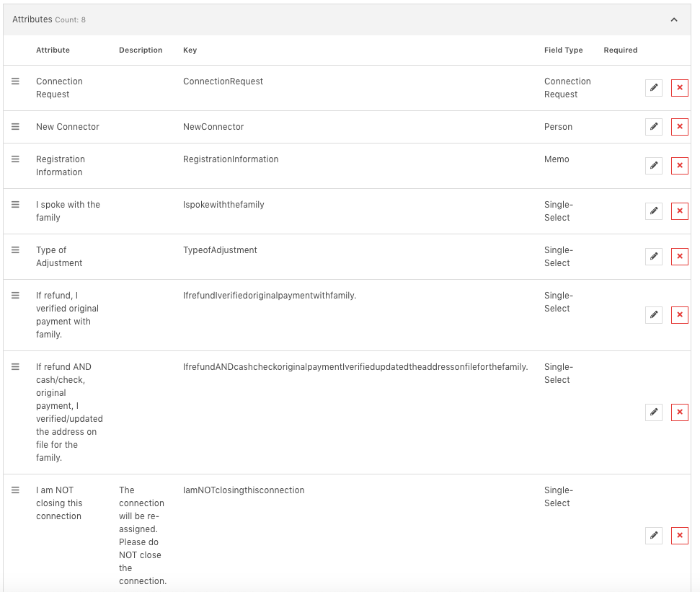
Task: Delete the 'I spoke with the family' attribute
Action: (680, 211)
